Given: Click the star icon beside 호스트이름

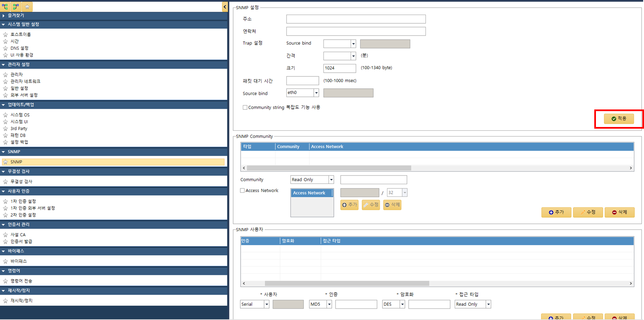Looking at the screenshot, I should (x=5, y=35).
